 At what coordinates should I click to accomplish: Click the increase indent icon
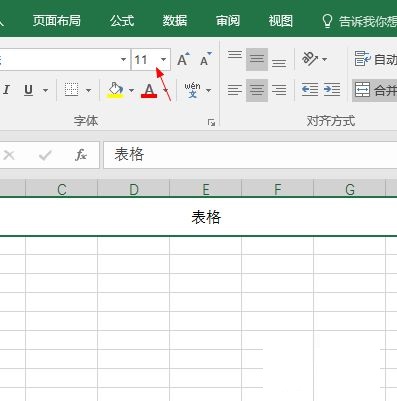(x=332, y=90)
